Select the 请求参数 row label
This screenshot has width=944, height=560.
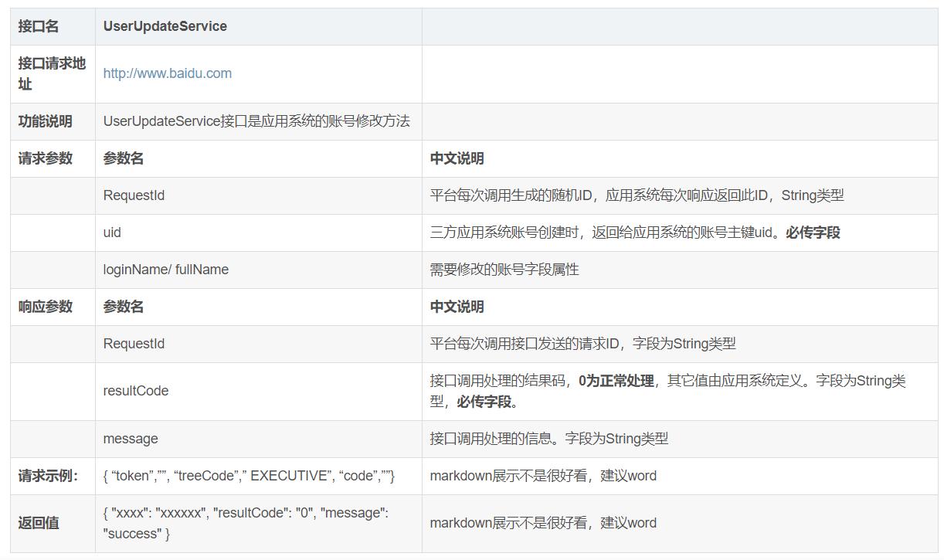pyautogui.click(x=45, y=158)
